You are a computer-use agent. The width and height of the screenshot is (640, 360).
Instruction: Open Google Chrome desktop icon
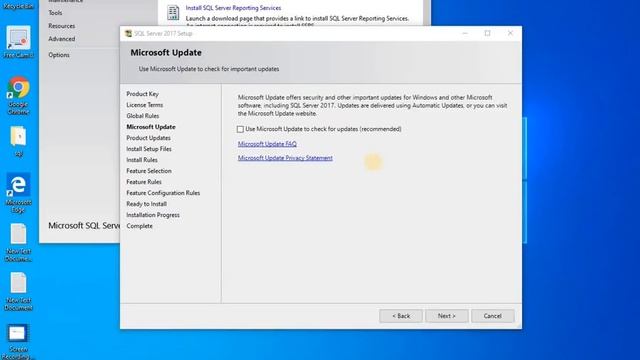click(x=18, y=95)
